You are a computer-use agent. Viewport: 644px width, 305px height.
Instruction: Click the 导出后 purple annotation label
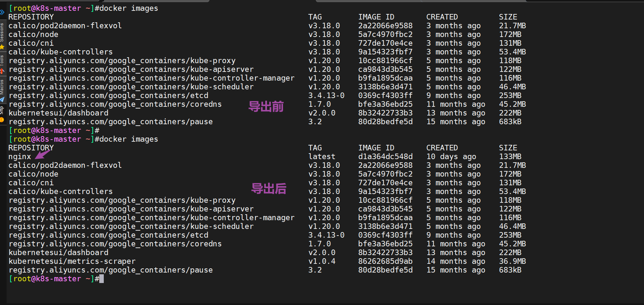click(269, 188)
